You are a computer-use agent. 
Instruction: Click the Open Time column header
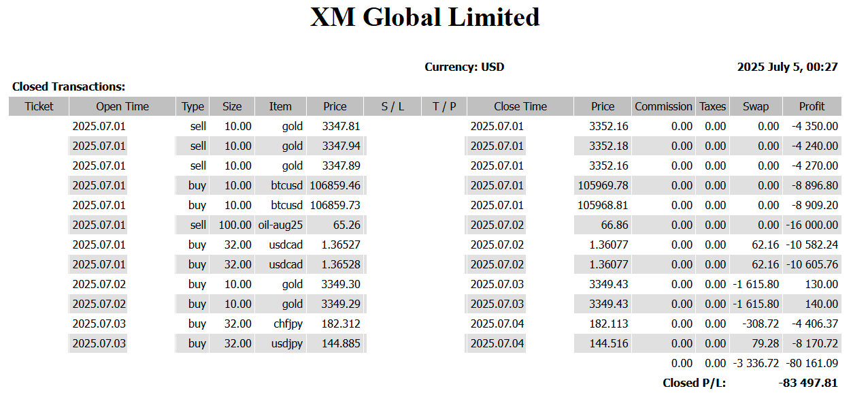122,106
